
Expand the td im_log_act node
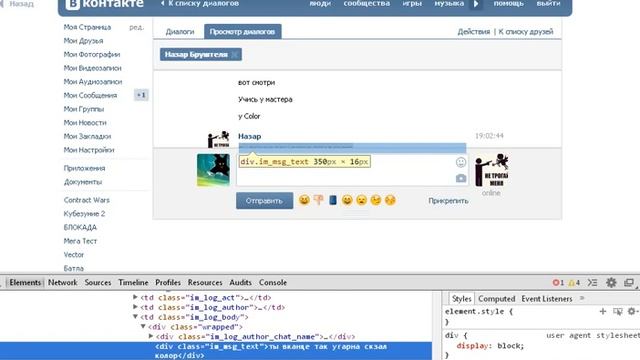[135, 297]
